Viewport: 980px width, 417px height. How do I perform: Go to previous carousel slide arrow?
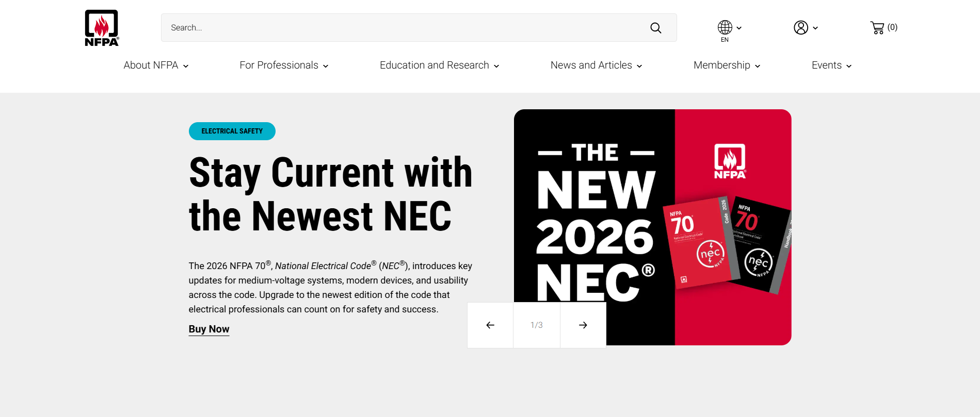490,325
